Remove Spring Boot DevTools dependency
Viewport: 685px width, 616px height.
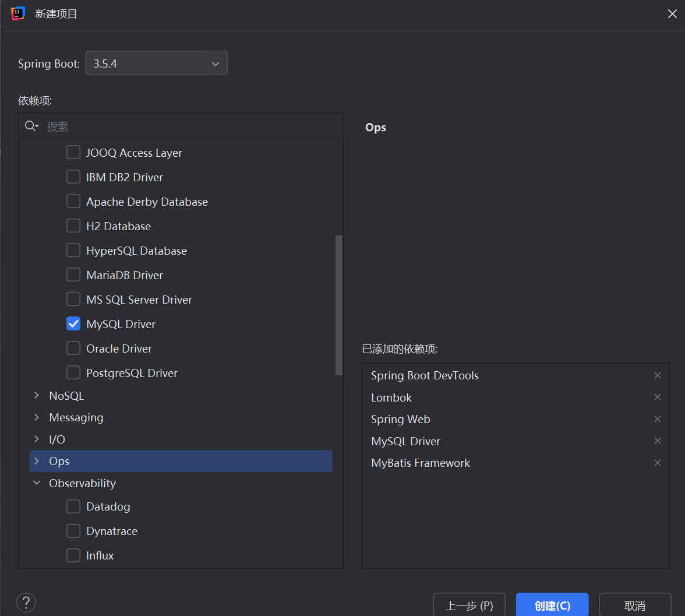click(x=657, y=375)
